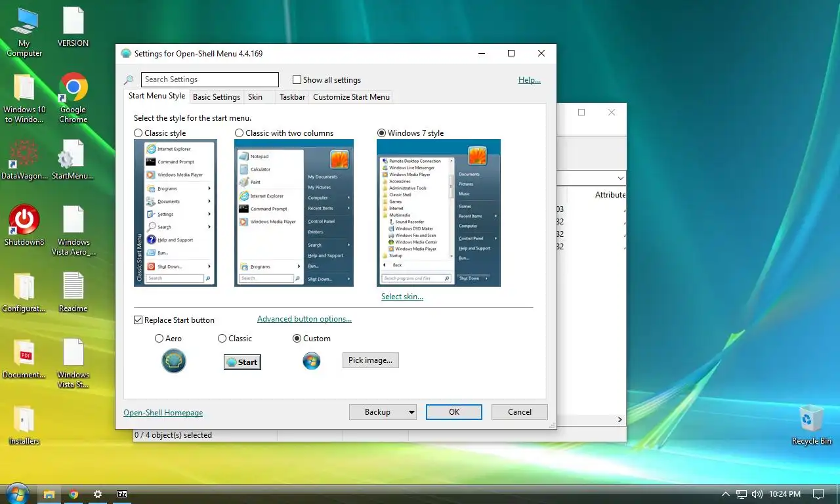Open Customize Start Menu tab
This screenshot has width=840, height=504.
pos(351,97)
